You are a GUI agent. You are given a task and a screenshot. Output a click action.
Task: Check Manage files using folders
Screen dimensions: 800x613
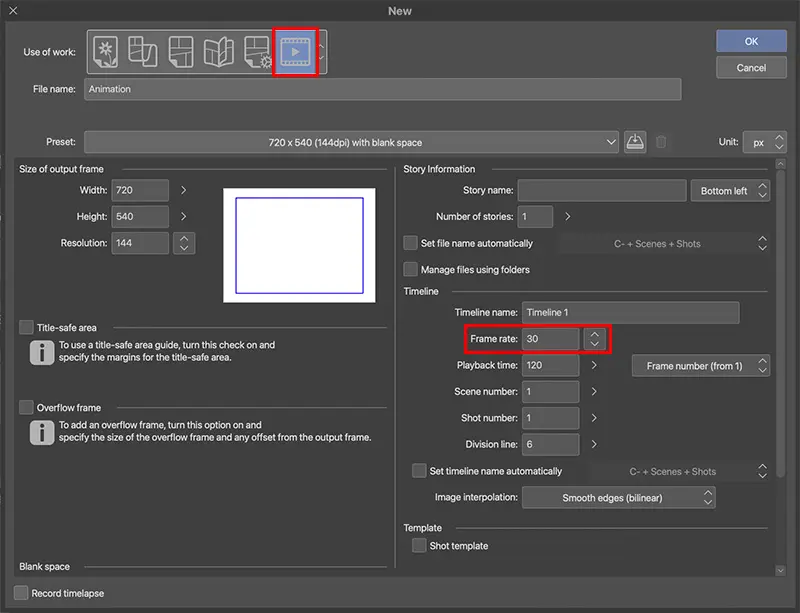pos(410,269)
